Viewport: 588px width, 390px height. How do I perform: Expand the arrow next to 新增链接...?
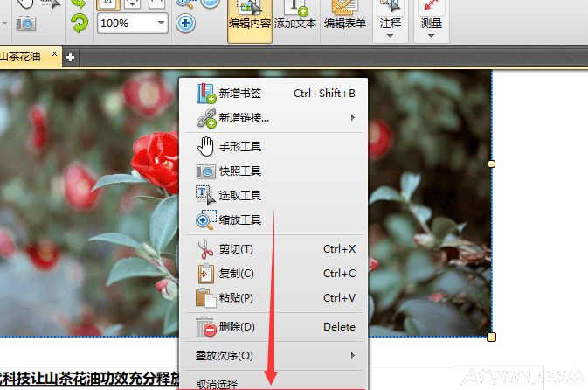(352, 118)
